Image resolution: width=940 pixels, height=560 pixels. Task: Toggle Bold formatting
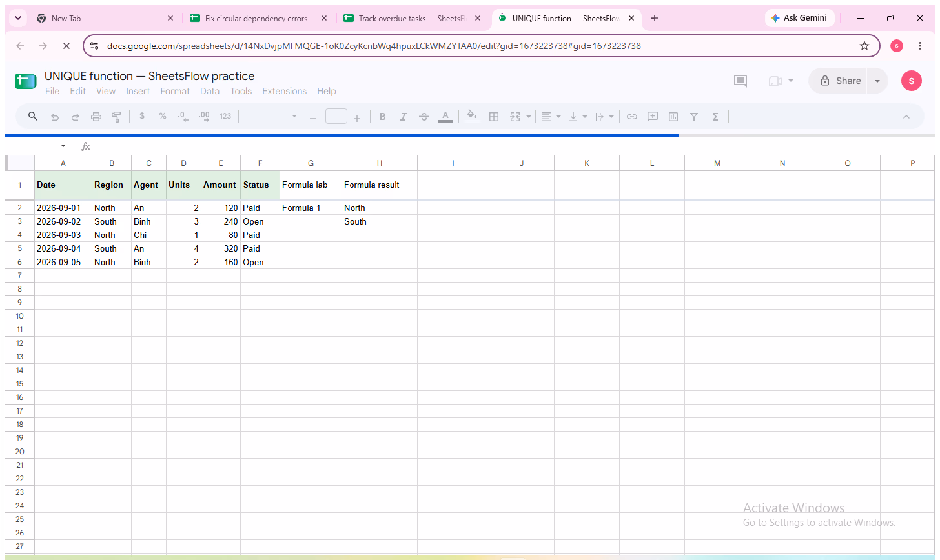click(x=383, y=117)
